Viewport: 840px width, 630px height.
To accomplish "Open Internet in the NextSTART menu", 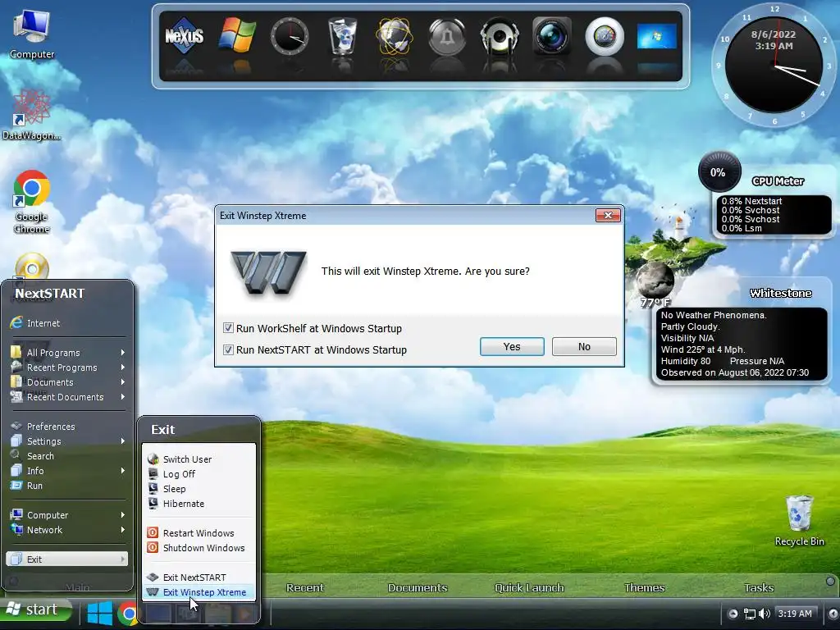I will pyautogui.click(x=67, y=323).
